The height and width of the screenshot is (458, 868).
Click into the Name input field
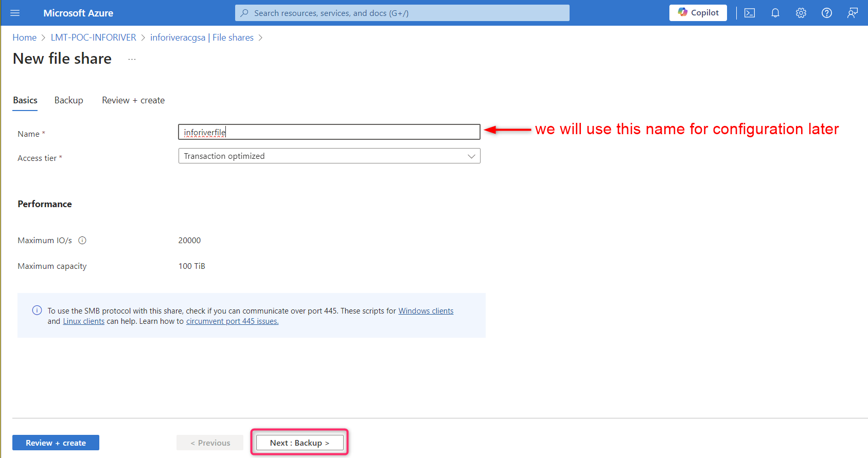pyautogui.click(x=329, y=132)
